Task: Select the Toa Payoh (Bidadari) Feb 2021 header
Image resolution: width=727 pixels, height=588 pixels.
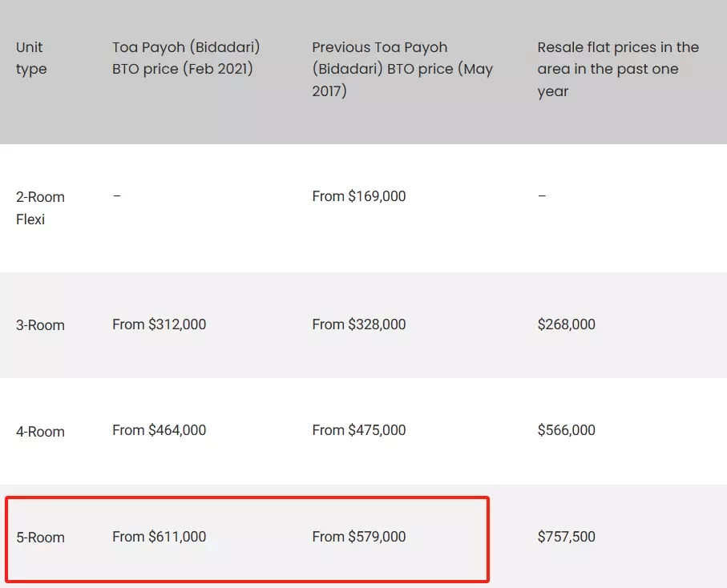Action: [x=186, y=58]
